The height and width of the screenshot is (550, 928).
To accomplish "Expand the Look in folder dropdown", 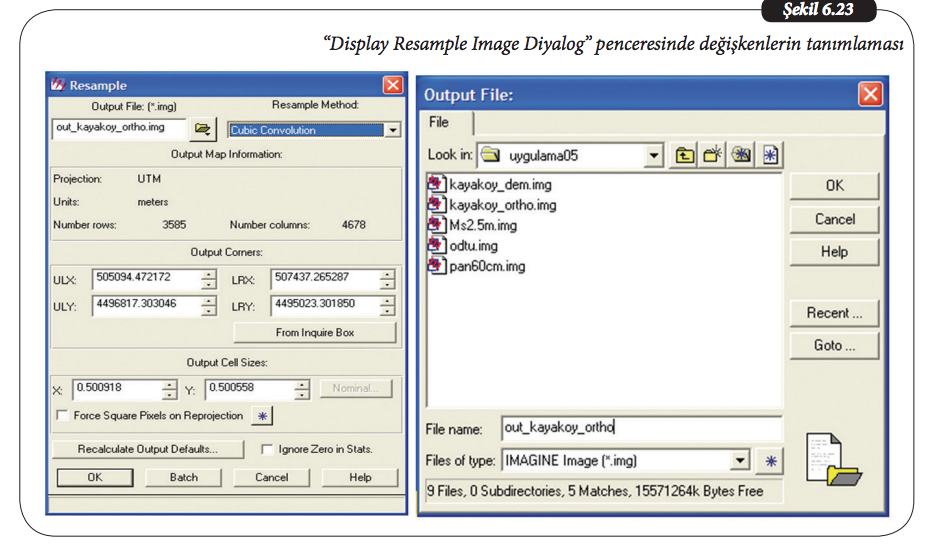I will [654, 155].
